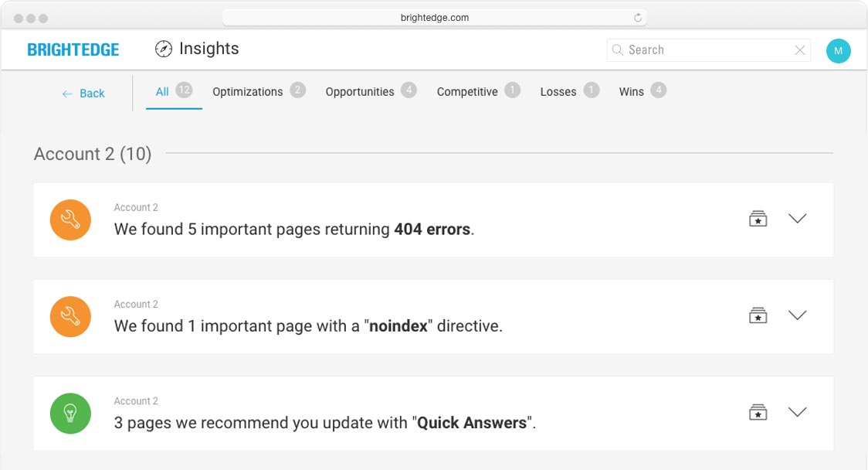Expand the Quick Answers insight
This screenshot has width=868, height=470.
(x=797, y=412)
